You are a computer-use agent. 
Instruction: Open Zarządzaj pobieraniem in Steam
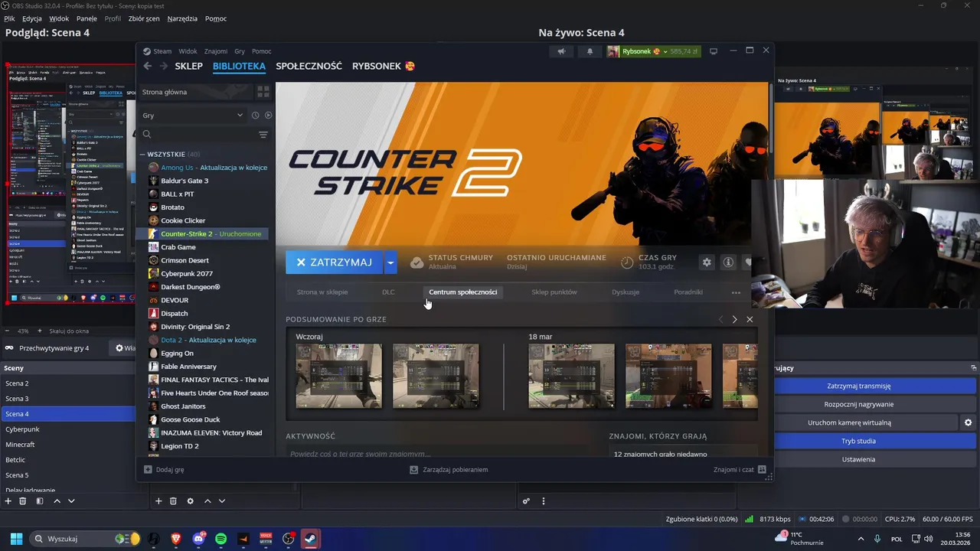coord(449,470)
